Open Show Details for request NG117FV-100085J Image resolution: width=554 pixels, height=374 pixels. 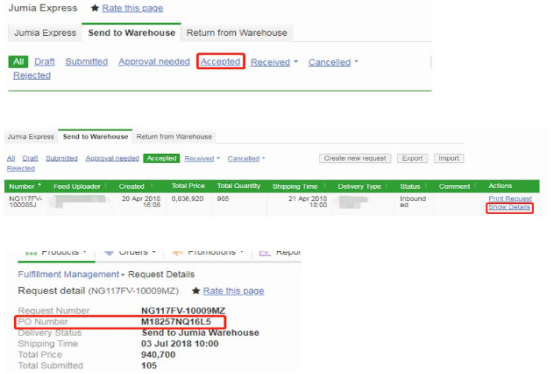pyautogui.click(x=509, y=207)
